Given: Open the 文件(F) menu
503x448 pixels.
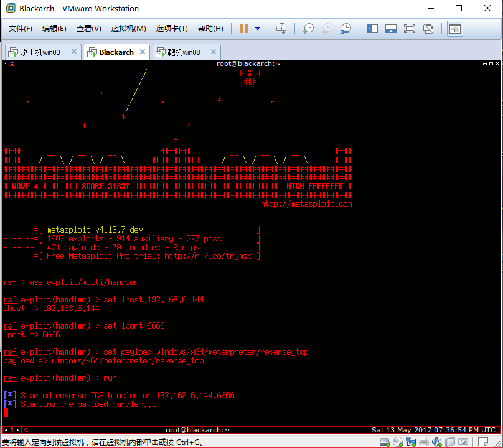Looking at the screenshot, I should click(20, 29).
